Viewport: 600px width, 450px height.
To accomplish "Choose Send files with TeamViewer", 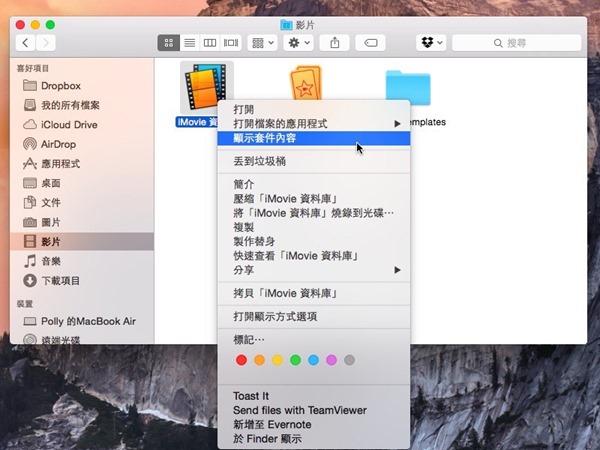I will 314,410.
